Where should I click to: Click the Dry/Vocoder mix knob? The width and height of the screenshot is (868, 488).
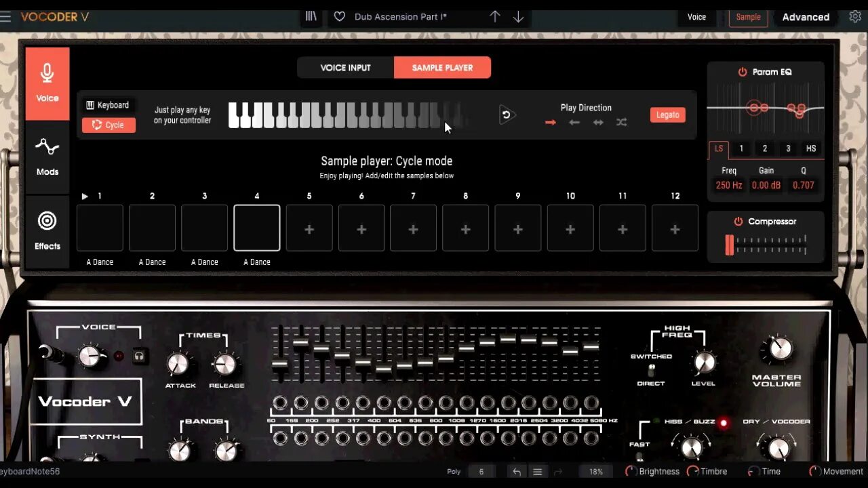[x=778, y=448]
